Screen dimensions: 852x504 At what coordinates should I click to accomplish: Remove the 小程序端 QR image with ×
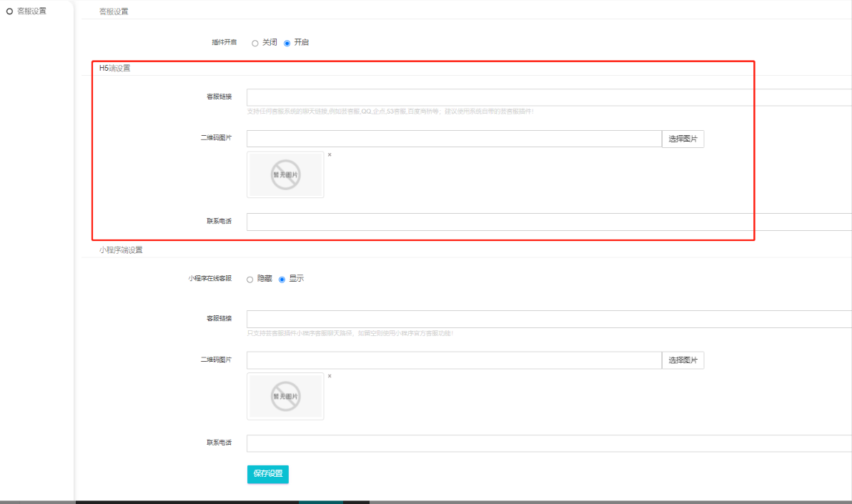click(330, 376)
